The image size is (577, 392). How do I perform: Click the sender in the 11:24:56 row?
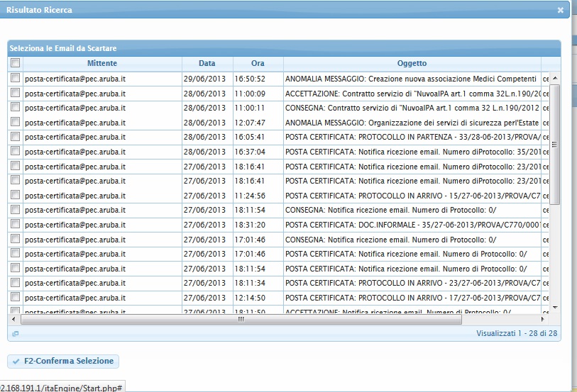pyautogui.click(x=75, y=196)
